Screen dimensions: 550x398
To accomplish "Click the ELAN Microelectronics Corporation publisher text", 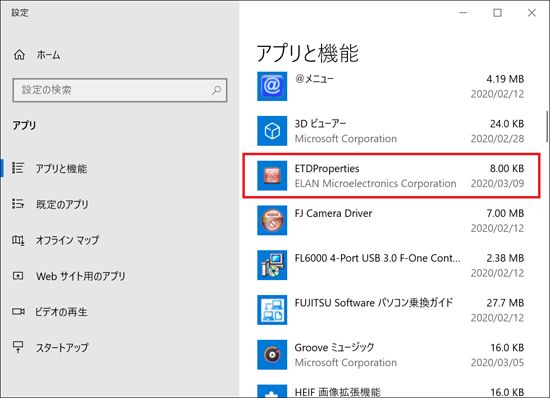I will tap(375, 183).
